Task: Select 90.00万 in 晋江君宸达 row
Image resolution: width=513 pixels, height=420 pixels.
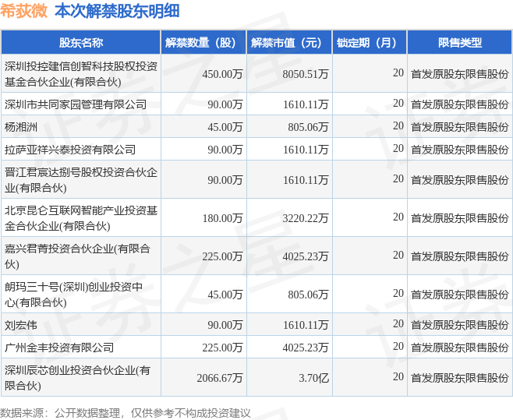Action: coord(225,180)
